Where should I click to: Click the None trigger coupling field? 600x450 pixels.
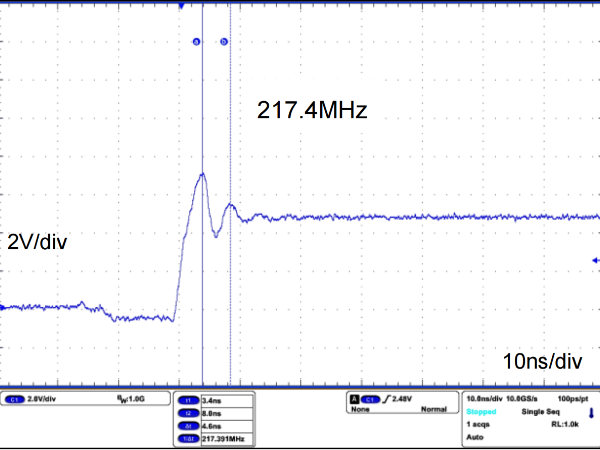359,410
